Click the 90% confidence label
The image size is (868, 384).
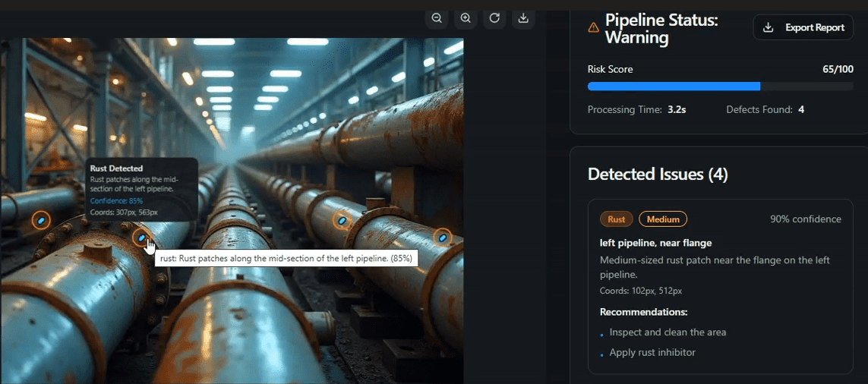[x=805, y=219]
